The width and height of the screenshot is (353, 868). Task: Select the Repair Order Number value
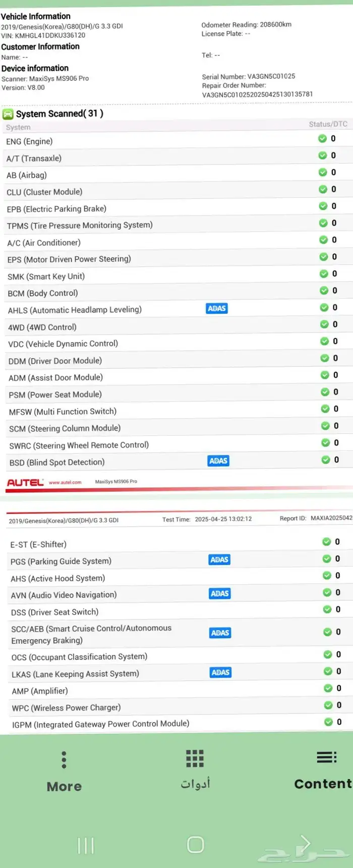[257, 94]
